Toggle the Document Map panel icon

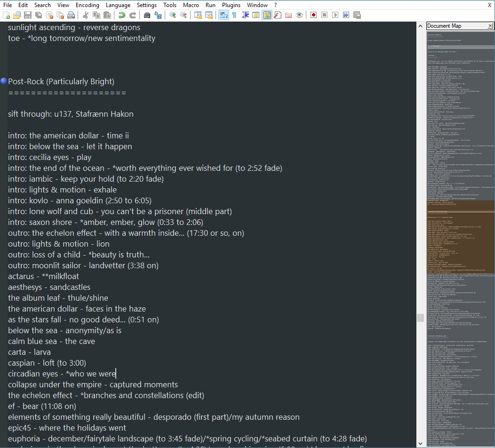click(267, 15)
